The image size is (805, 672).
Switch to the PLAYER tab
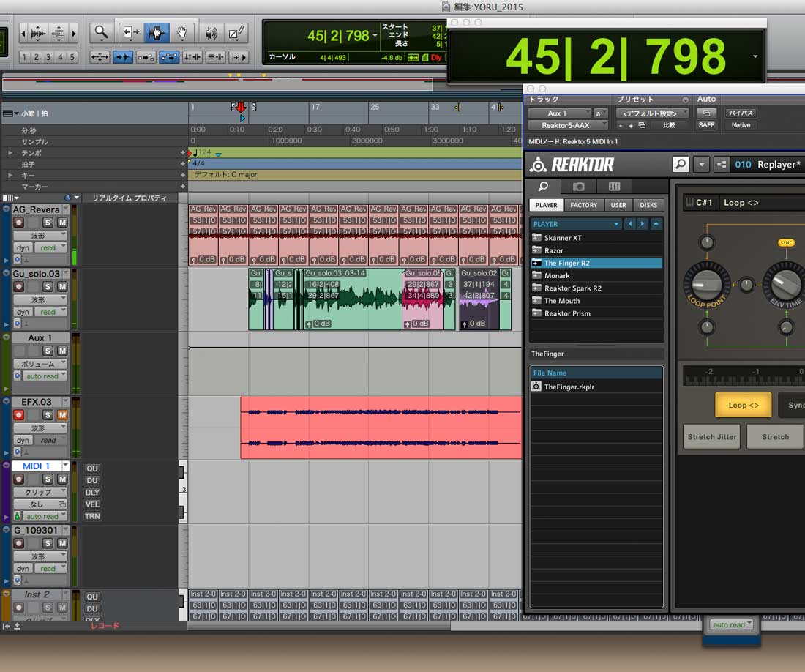click(546, 205)
